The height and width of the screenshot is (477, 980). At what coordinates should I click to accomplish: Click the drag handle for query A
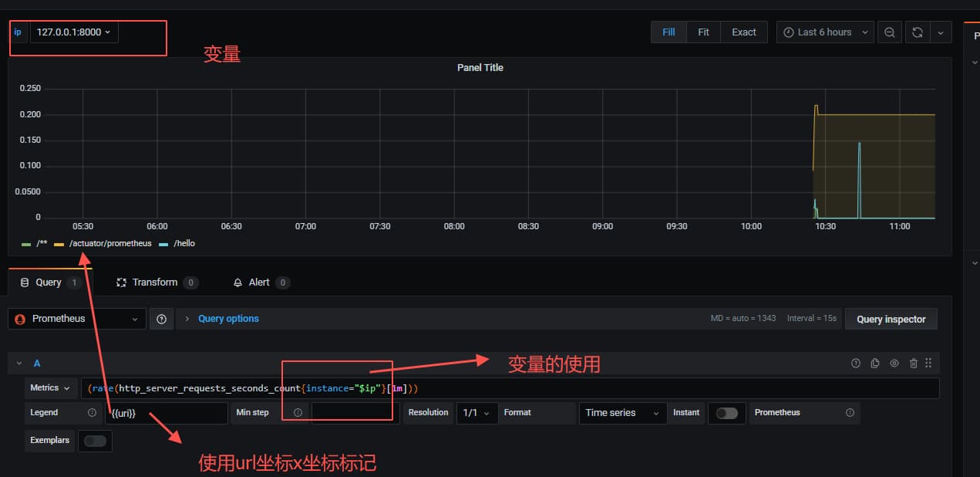928,364
